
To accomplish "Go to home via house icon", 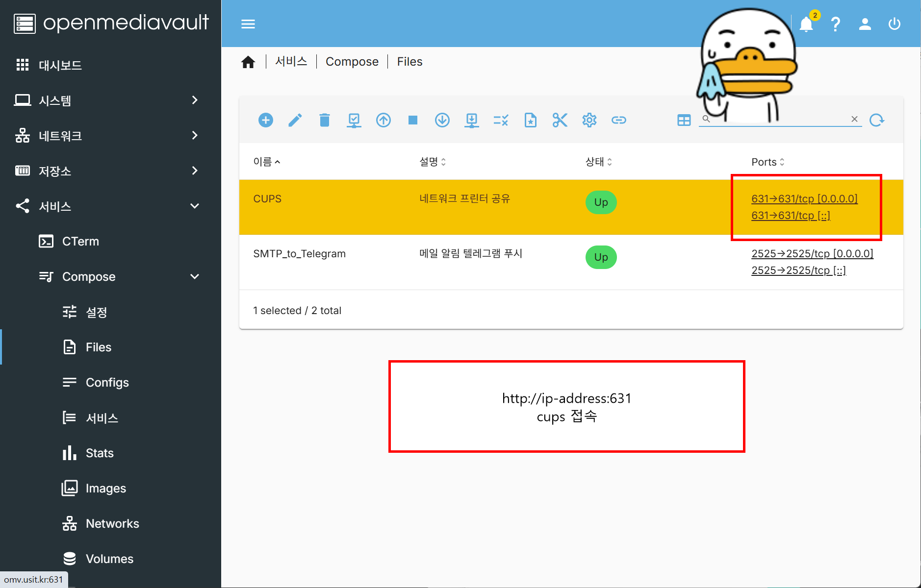I will click(248, 62).
